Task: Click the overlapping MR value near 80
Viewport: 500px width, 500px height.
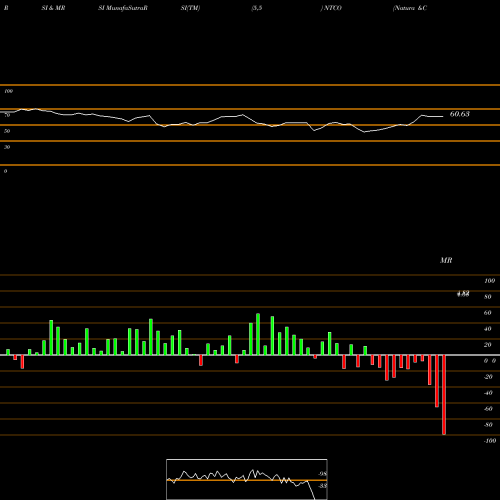Action: (x=463, y=294)
